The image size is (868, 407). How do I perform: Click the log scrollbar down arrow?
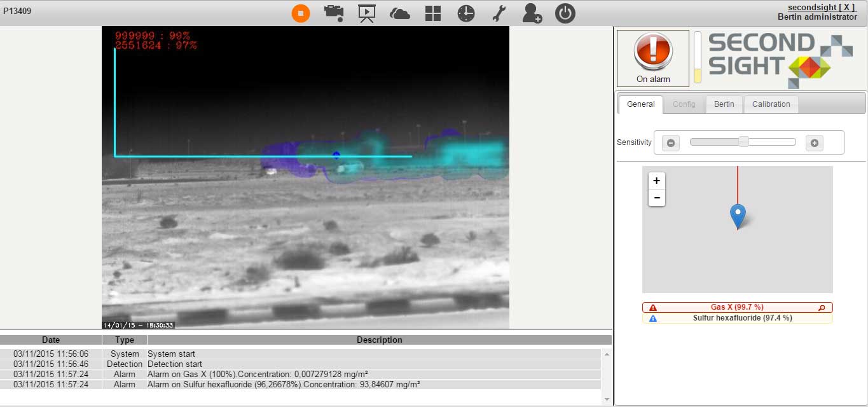pyautogui.click(x=607, y=399)
